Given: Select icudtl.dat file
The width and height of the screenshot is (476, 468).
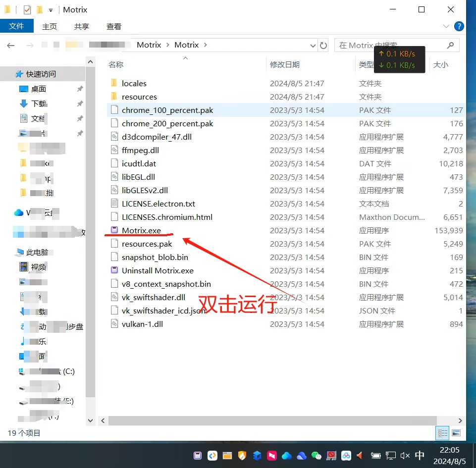Looking at the screenshot, I should 139,163.
